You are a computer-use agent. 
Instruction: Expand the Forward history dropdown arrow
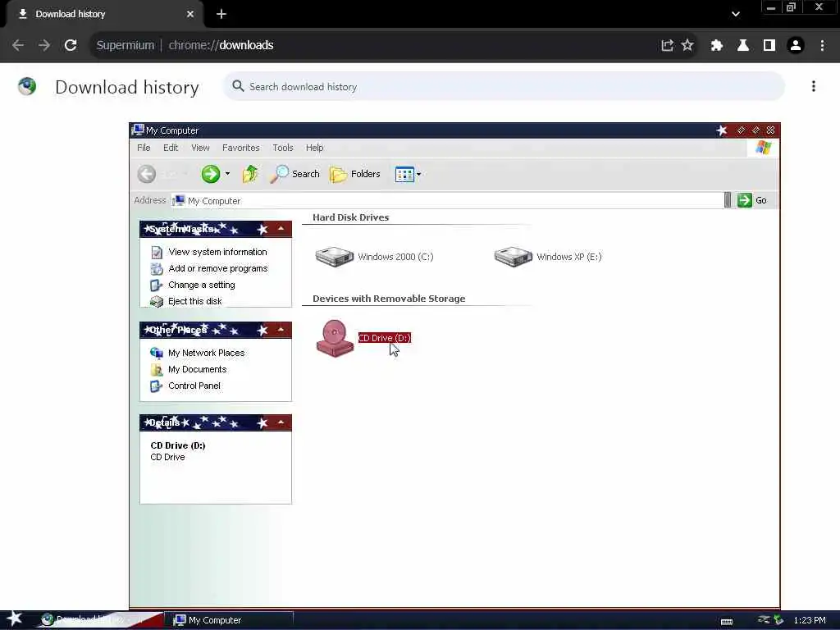pos(227,174)
